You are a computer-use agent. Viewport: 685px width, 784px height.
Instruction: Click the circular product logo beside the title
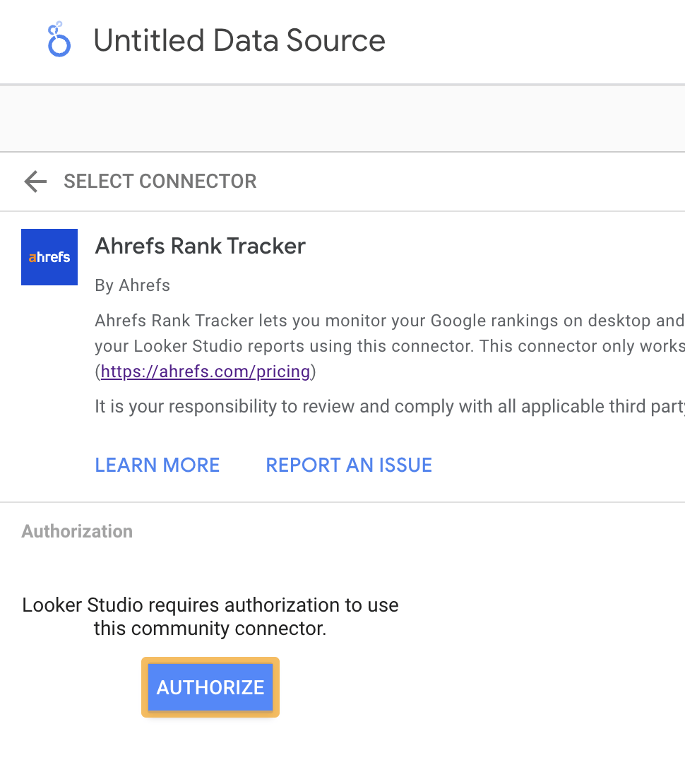[59, 40]
